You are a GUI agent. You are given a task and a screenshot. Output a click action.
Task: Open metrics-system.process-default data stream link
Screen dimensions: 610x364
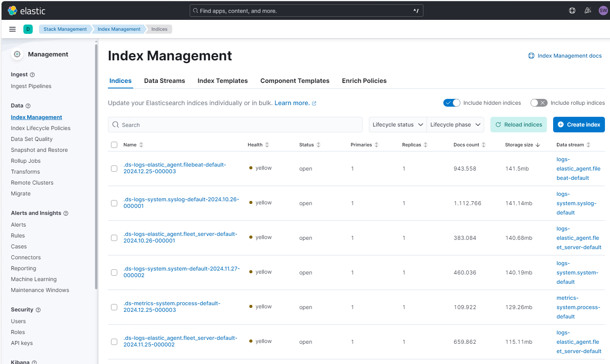point(578,307)
